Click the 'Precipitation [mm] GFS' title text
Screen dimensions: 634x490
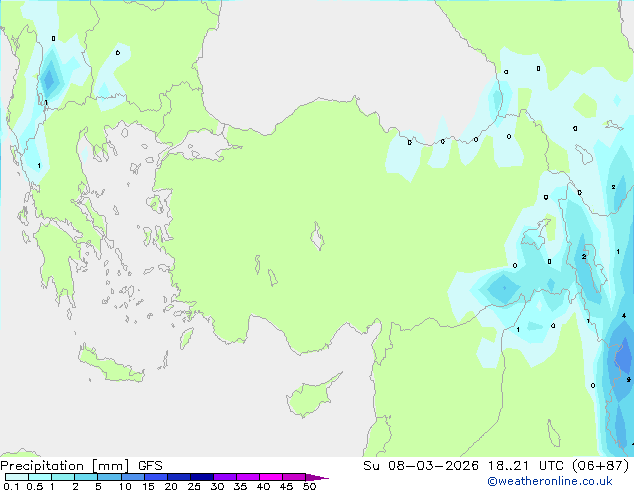pos(81,466)
